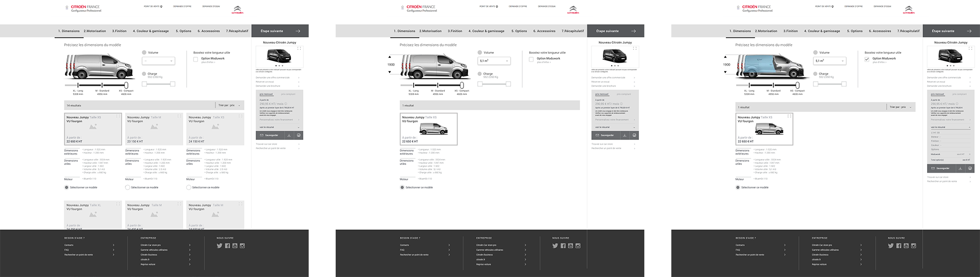This screenshot has width=980, height=277.
Task: Click print icon beside Sauvegarder in right mockup
Action: [x=970, y=168]
